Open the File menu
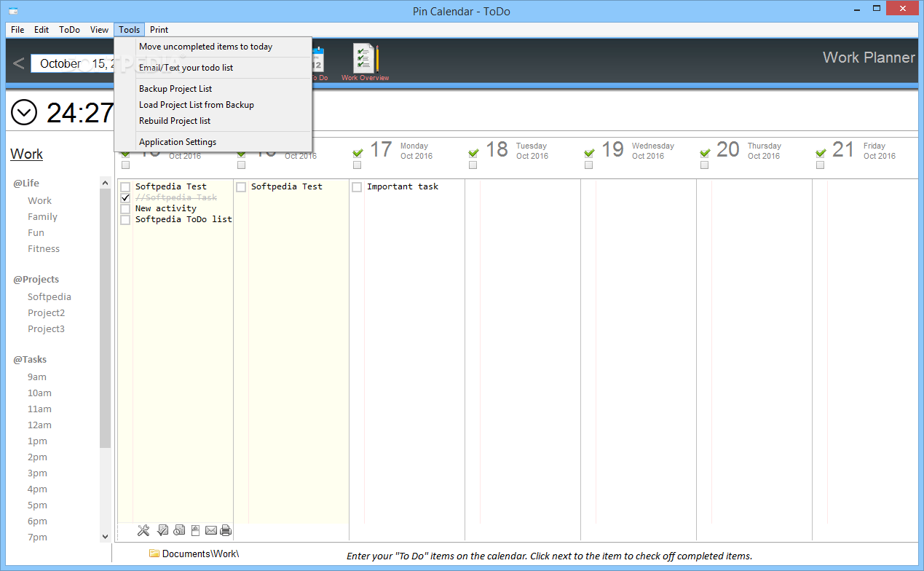 point(17,30)
